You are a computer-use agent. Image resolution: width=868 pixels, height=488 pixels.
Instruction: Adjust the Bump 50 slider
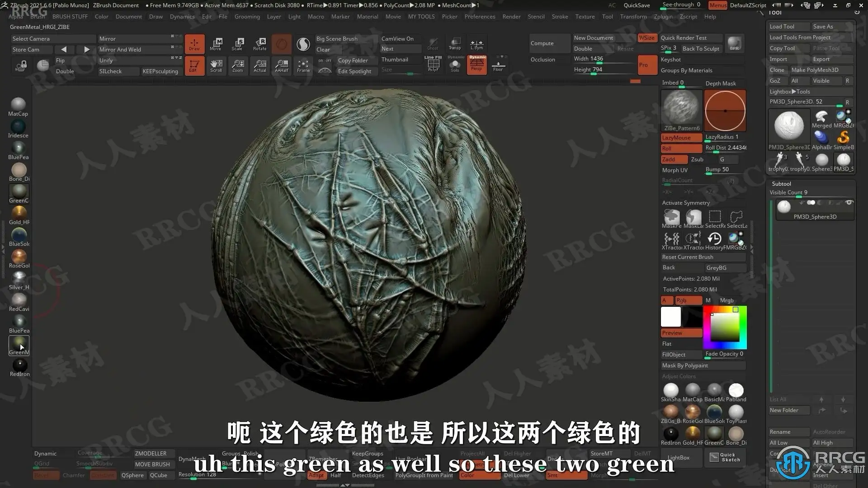coord(725,170)
